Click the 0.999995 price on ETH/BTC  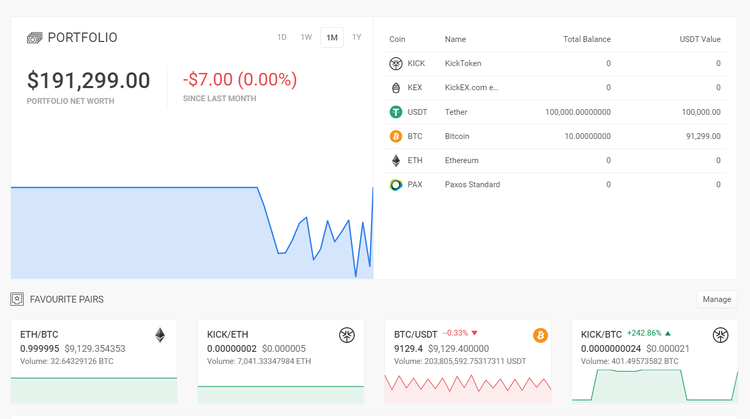[40, 349]
